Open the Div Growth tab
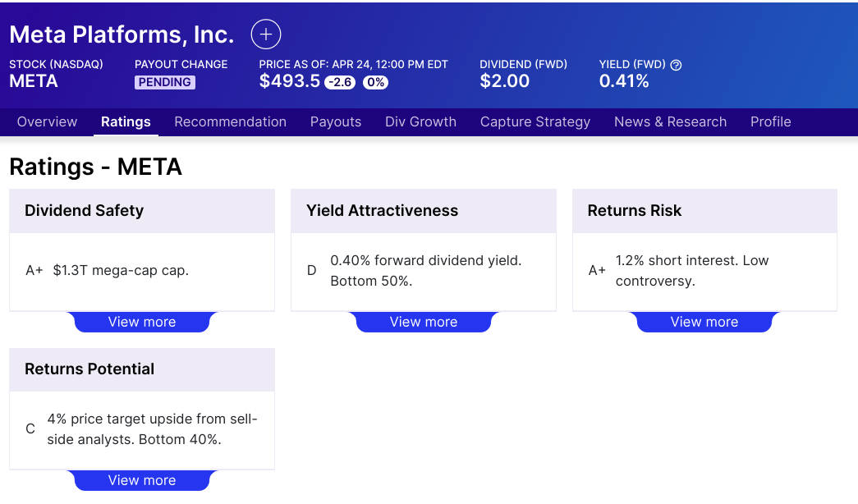 tap(420, 121)
